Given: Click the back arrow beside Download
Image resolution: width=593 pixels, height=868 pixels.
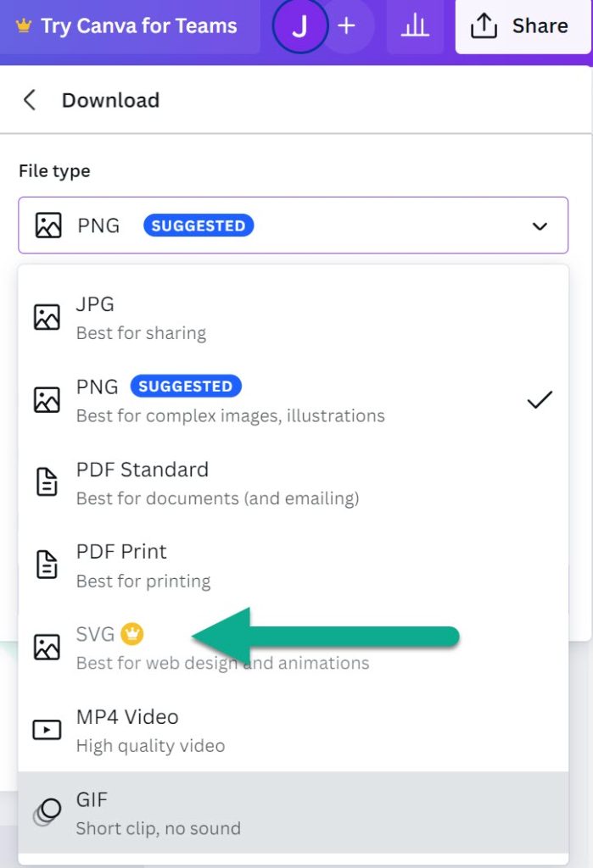Looking at the screenshot, I should 30,100.
